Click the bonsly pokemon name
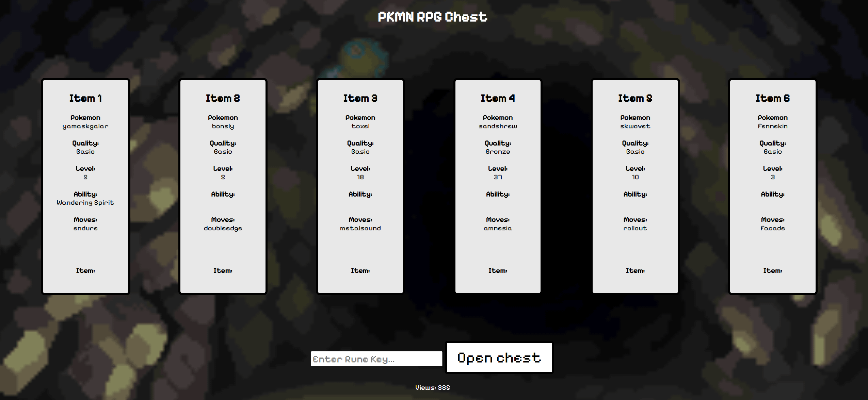The width and height of the screenshot is (868, 400). pos(223,126)
